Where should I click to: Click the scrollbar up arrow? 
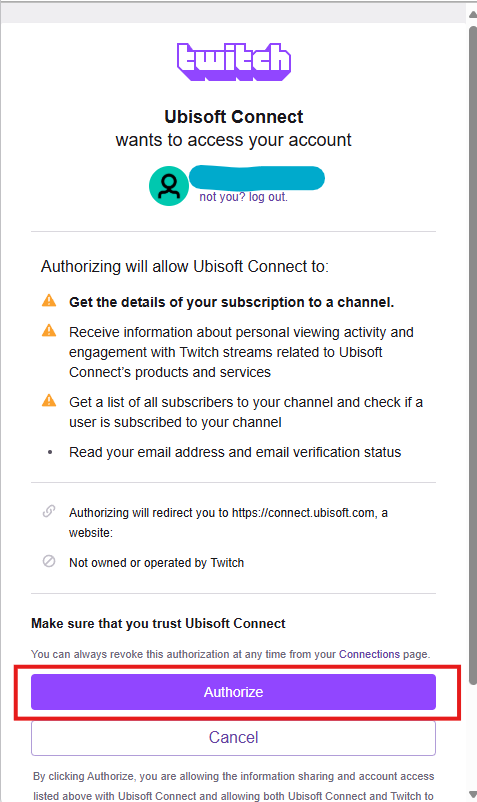(x=472, y=14)
